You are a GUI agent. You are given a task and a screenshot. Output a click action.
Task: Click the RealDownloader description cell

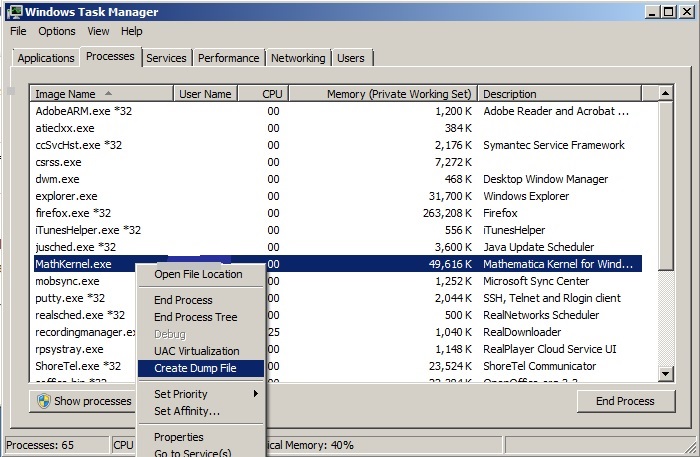click(x=522, y=332)
